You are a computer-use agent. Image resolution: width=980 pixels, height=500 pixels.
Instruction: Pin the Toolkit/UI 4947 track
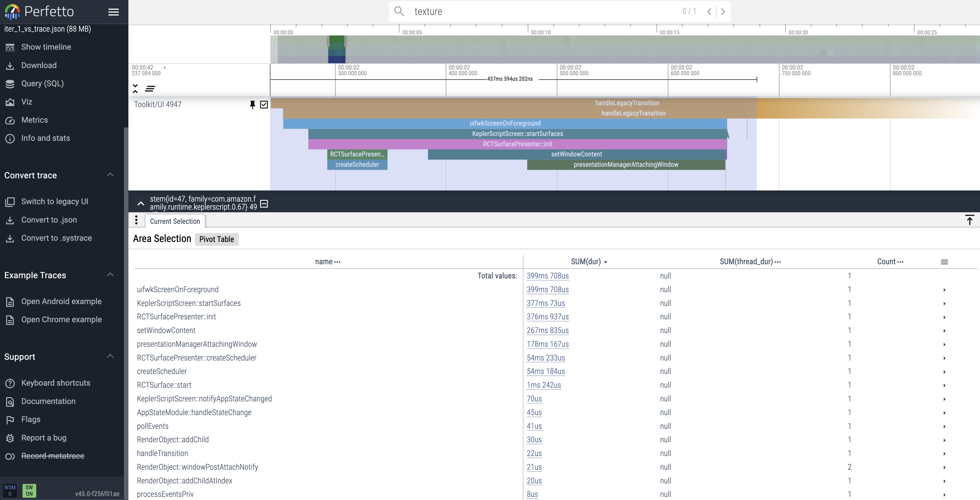click(253, 105)
